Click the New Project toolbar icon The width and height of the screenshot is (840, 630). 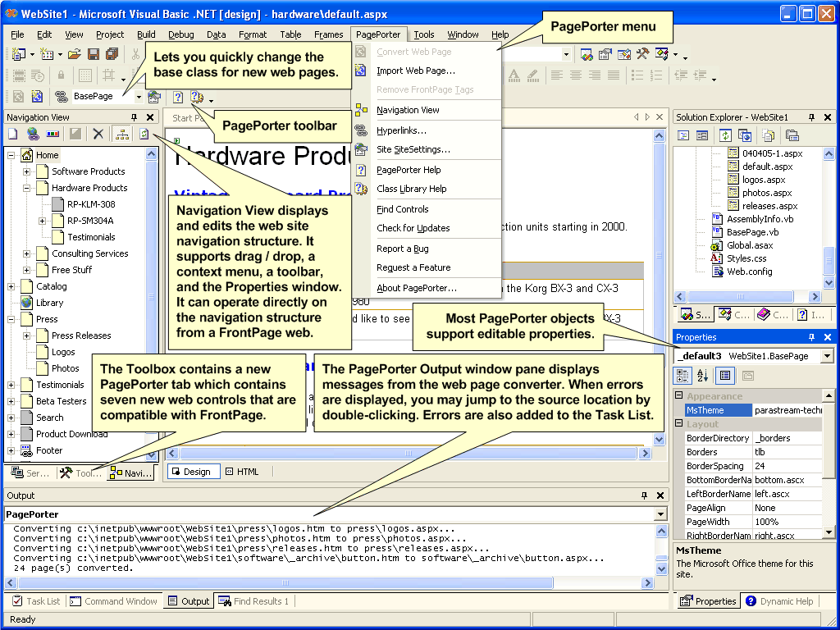point(19,54)
